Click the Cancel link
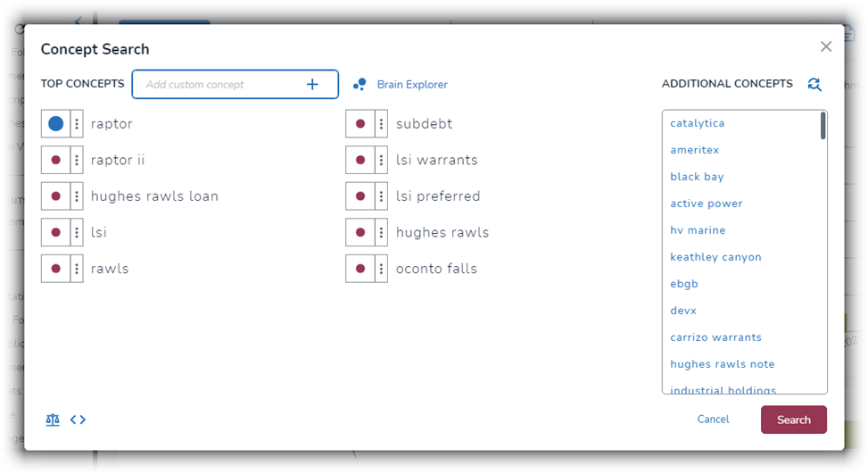This screenshot has width=868, height=474. point(713,420)
